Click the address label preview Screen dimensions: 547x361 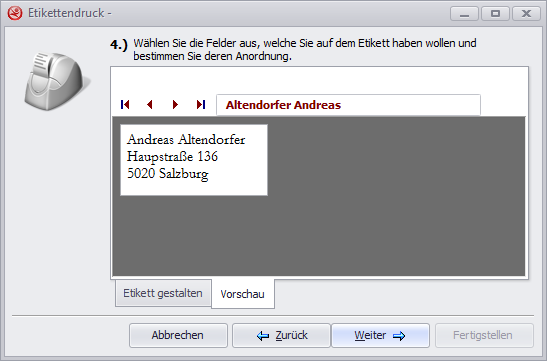(x=194, y=160)
